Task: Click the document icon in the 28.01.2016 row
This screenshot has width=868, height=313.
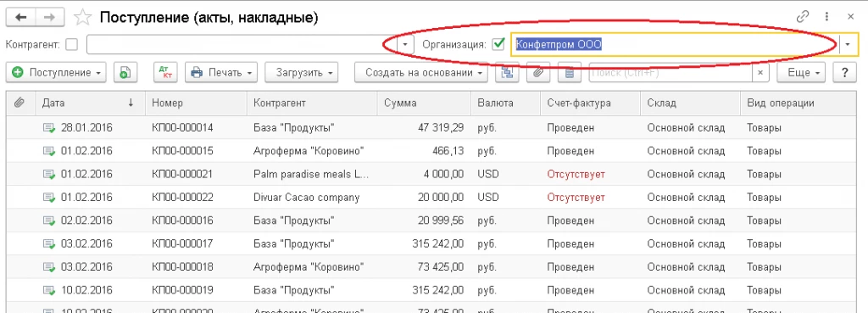Action: (x=50, y=128)
